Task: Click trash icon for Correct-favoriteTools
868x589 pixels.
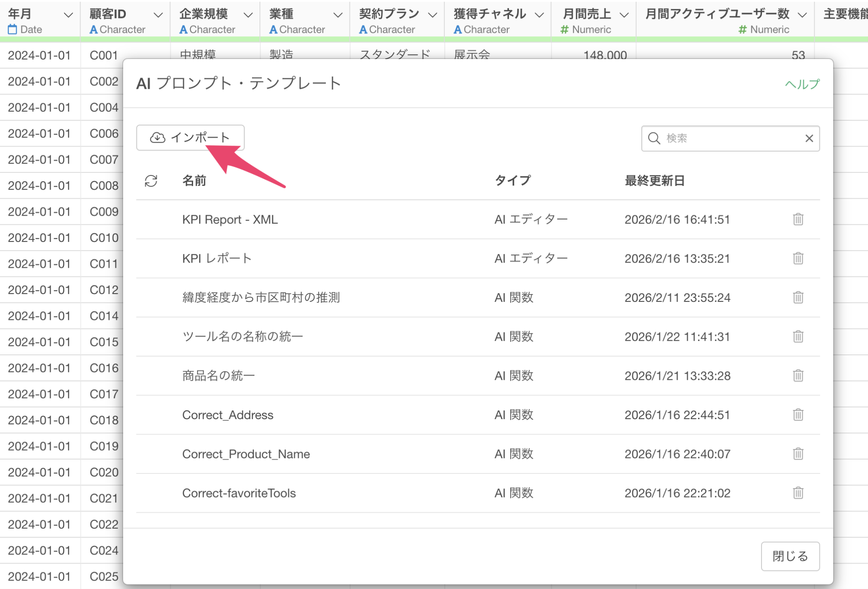Action: [x=798, y=493]
